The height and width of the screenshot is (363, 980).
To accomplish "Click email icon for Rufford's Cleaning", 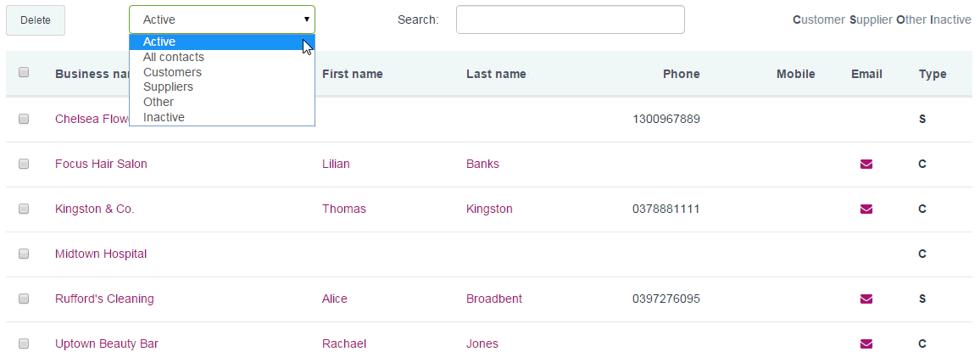I will 866,299.
